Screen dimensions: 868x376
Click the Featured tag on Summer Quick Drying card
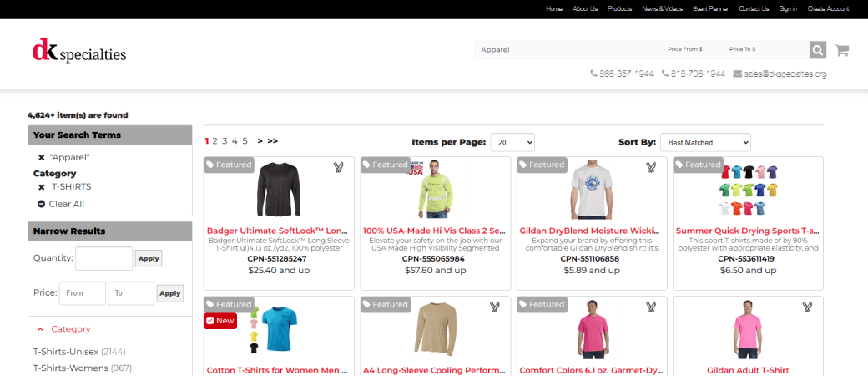tap(698, 165)
